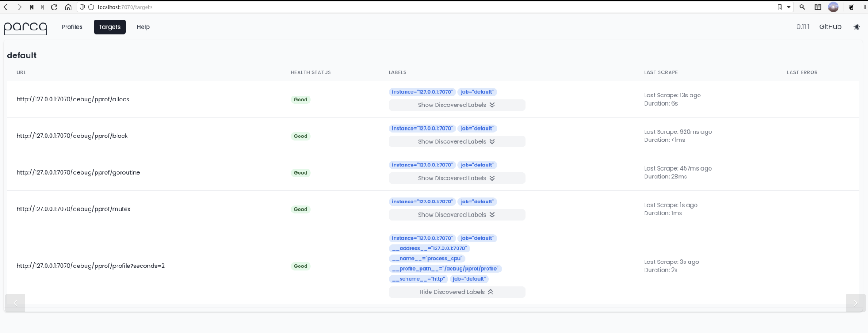Click the next arrow button at bottom right

[856, 303]
